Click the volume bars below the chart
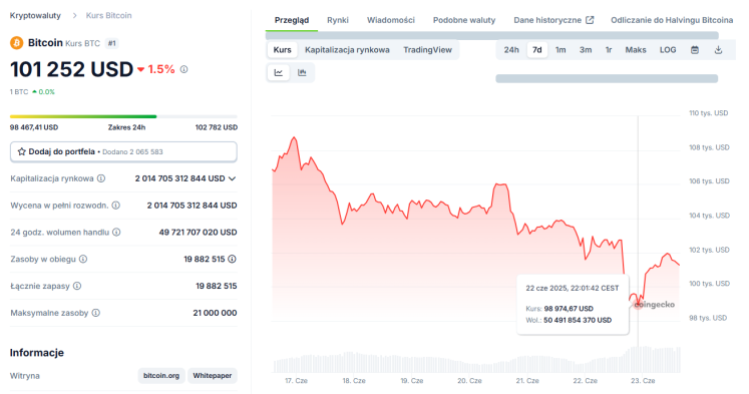Viewport: 749px width, 394px height. point(477,361)
